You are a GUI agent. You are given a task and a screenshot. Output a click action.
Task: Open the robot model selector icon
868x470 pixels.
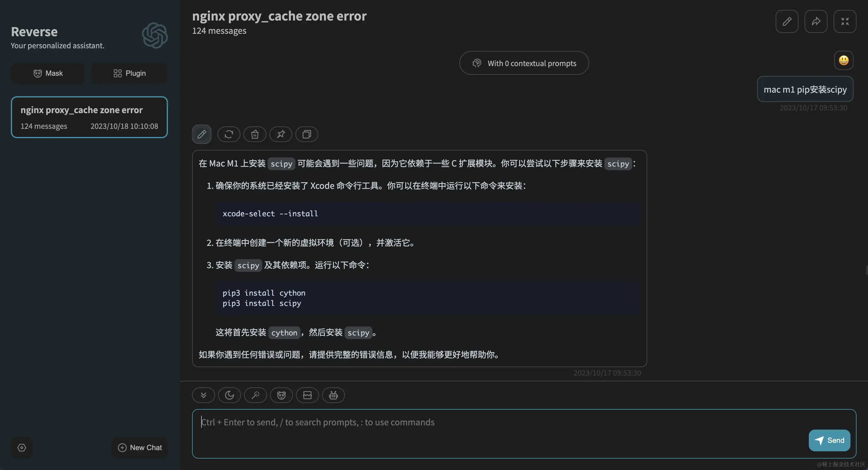[333, 395]
